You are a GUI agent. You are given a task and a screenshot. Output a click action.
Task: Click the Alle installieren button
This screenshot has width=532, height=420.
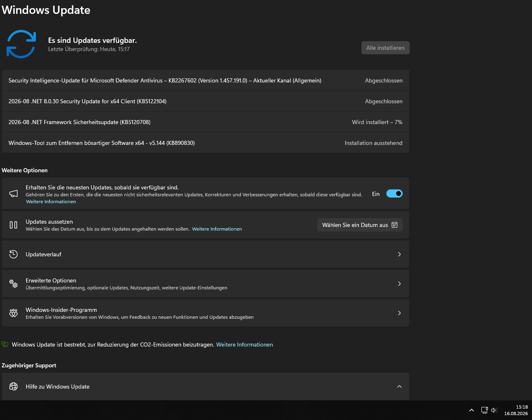point(385,48)
